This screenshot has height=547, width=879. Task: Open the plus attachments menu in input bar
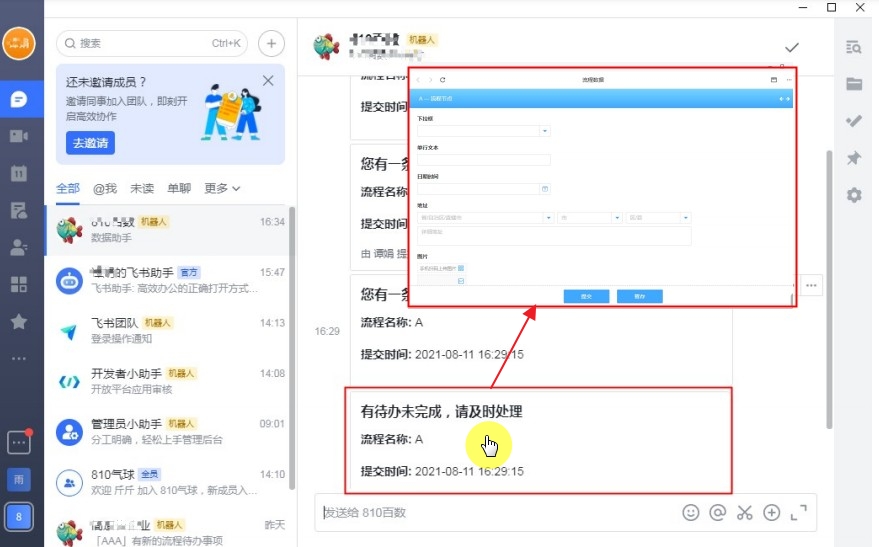(771, 512)
